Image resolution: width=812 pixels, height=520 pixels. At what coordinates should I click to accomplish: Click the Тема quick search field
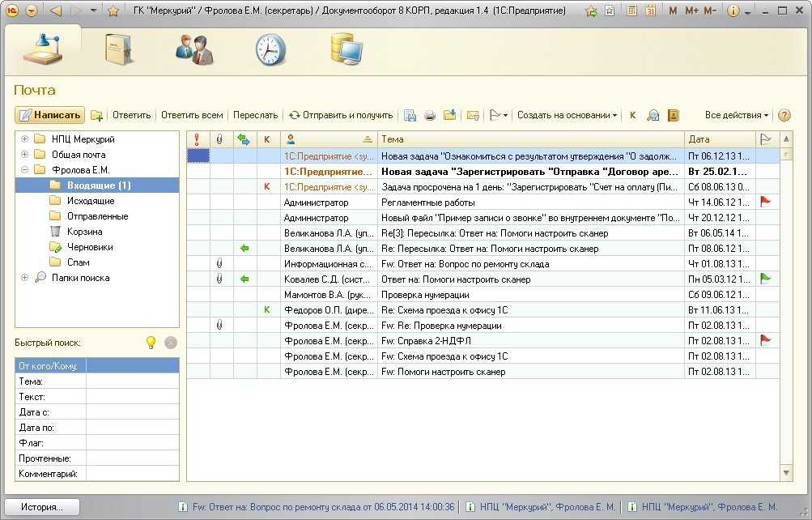point(132,381)
